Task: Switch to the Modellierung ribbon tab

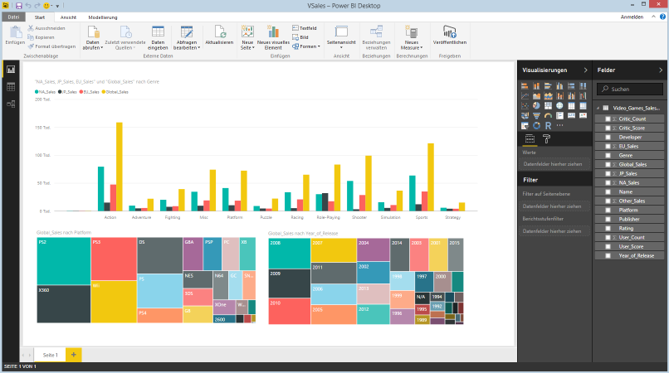Action: pos(103,17)
